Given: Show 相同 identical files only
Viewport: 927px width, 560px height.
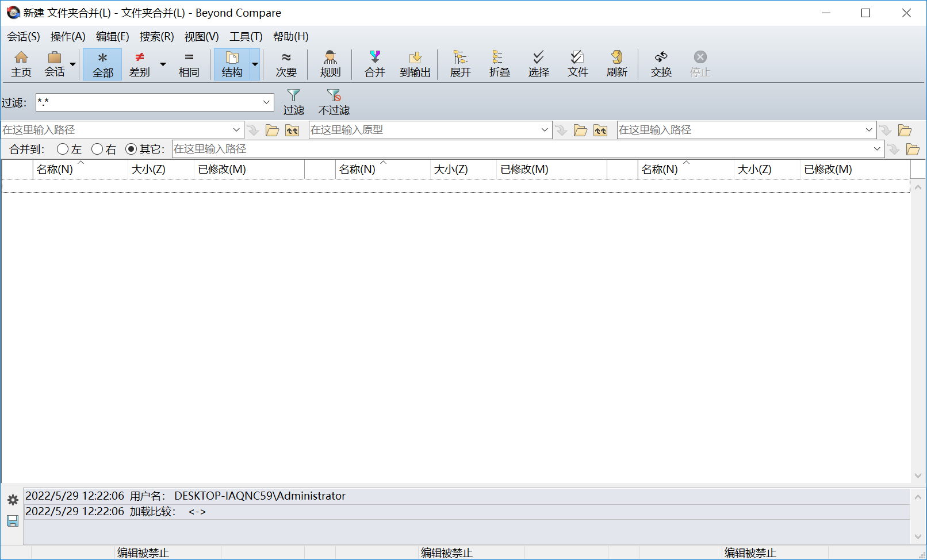Looking at the screenshot, I should point(189,64).
